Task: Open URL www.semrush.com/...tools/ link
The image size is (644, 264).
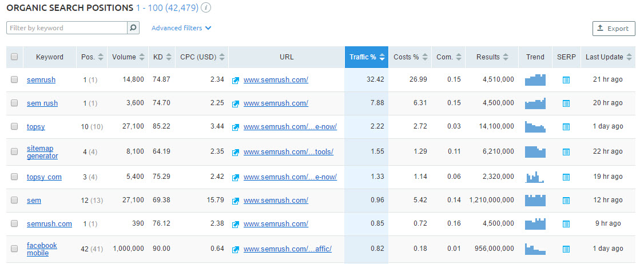Action: tap(288, 152)
